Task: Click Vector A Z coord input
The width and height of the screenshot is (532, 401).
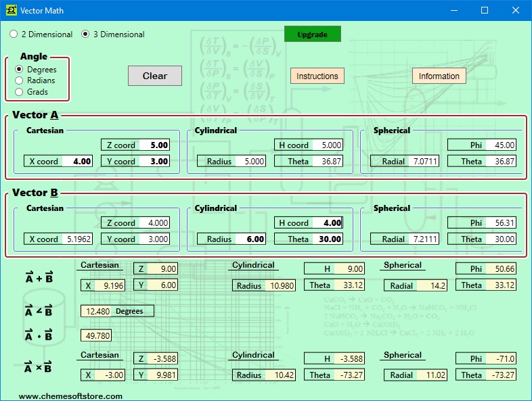Action: point(154,145)
